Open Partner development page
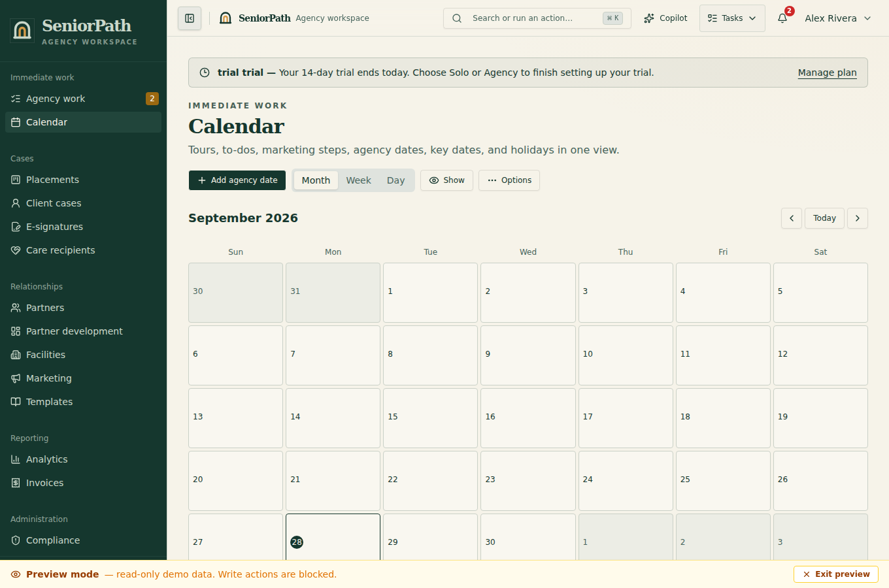Image resolution: width=889 pixels, height=588 pixels. [83, 331]
